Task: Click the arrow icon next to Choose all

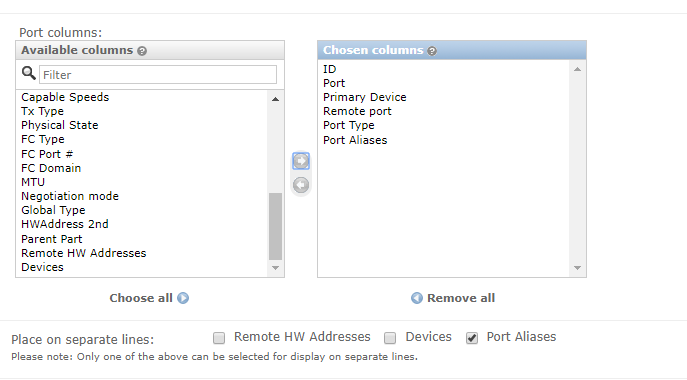Action: point(183,298)
